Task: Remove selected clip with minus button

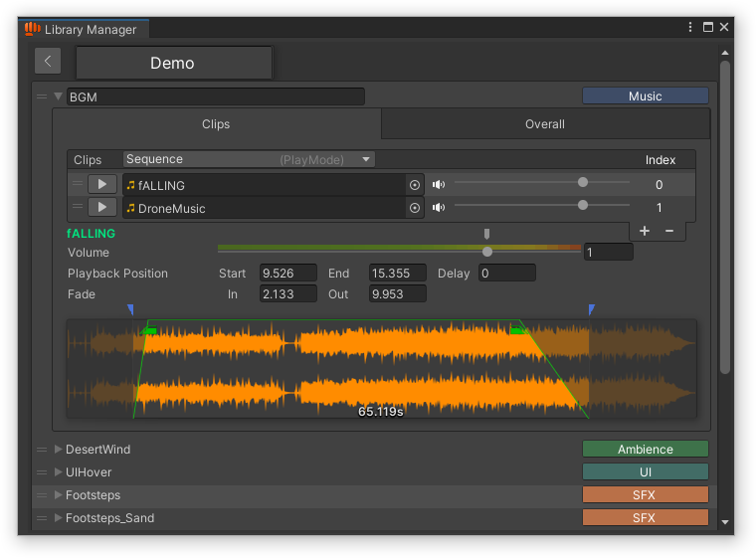Action: [x=669, y=231]
